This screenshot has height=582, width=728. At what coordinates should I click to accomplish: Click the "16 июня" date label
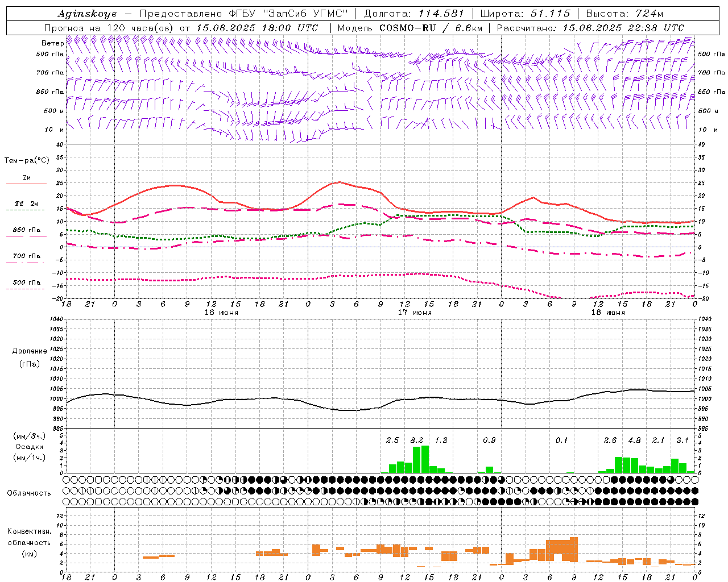(x=221, y=312)
